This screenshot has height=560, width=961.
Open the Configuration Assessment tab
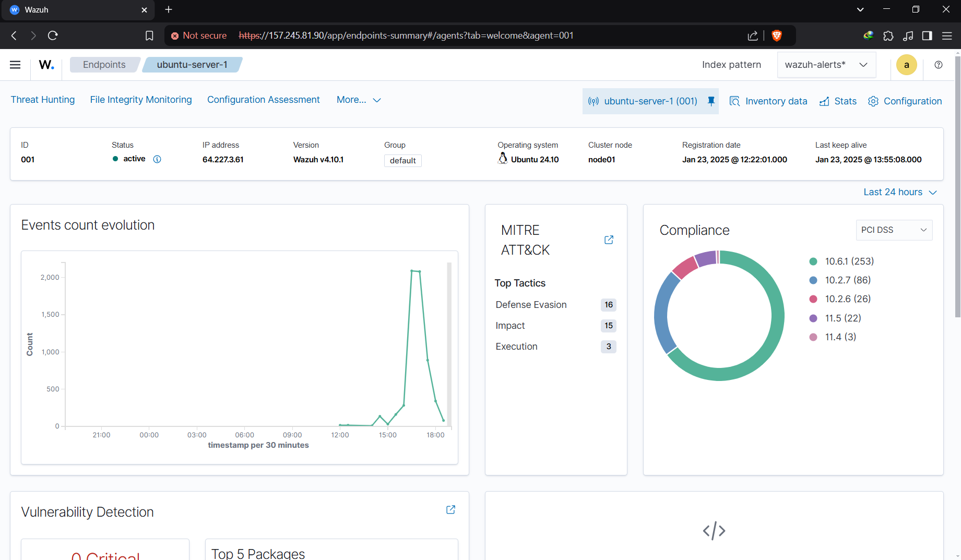pyautogui.click(x=264, y=100)
